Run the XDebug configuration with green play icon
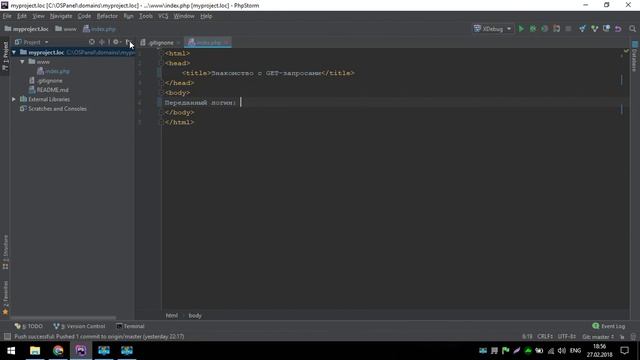This screenshot has width=640, height=360. point(521,29)
